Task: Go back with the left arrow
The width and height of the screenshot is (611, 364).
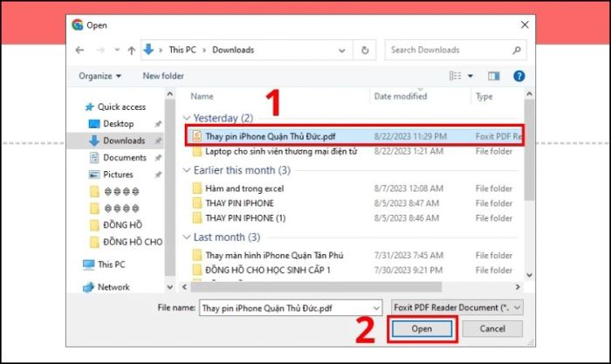Action: tap(80, 50)
